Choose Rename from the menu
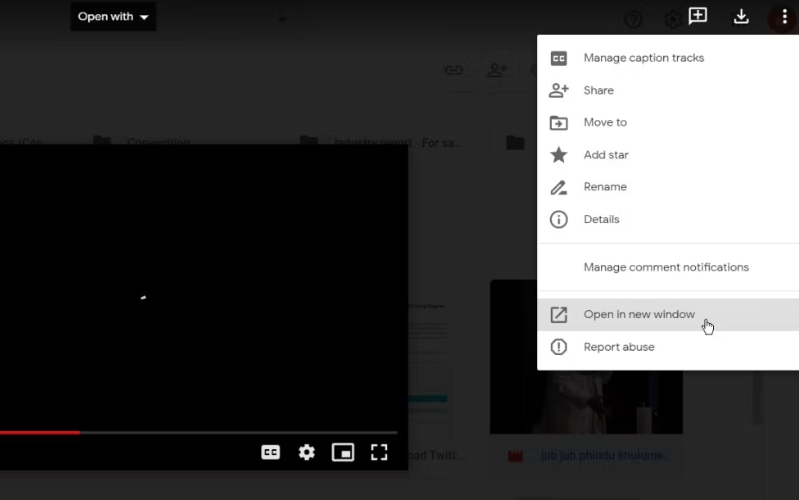This screenshot has width=799, height=500. [x=668, y=187]
